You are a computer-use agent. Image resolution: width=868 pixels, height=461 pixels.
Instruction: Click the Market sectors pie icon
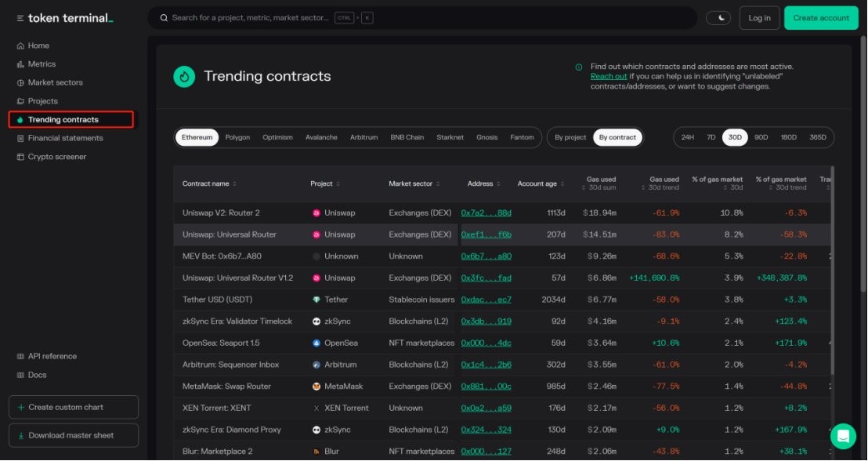20,82
